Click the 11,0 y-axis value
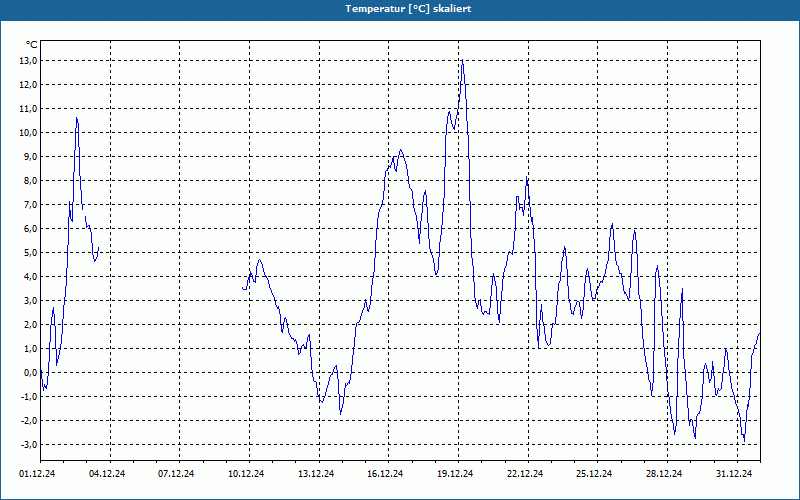 coord(29,109)
